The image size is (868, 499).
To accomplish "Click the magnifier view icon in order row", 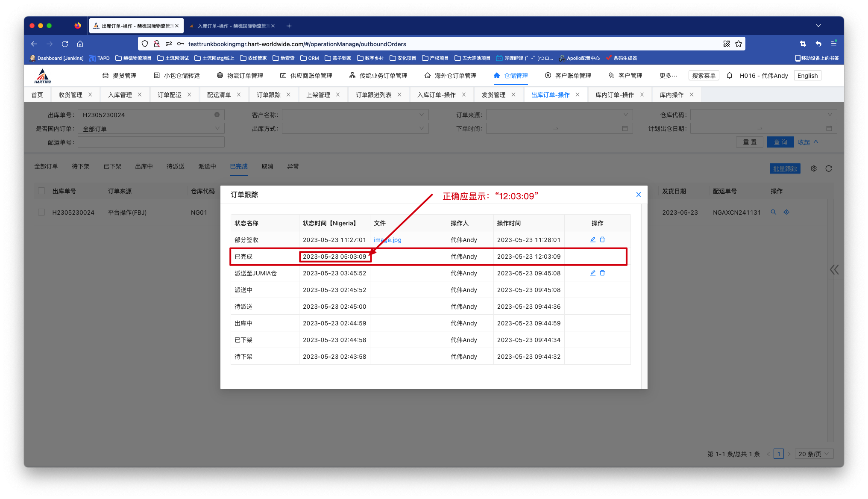I will click(x=773, y=212).
